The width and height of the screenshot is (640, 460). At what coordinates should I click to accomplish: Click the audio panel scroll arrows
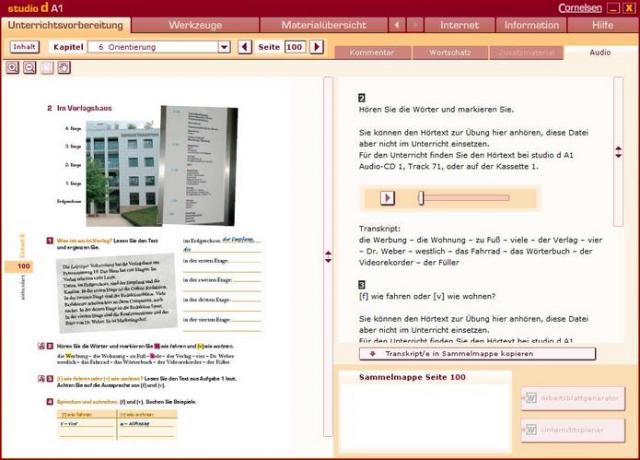618,152
